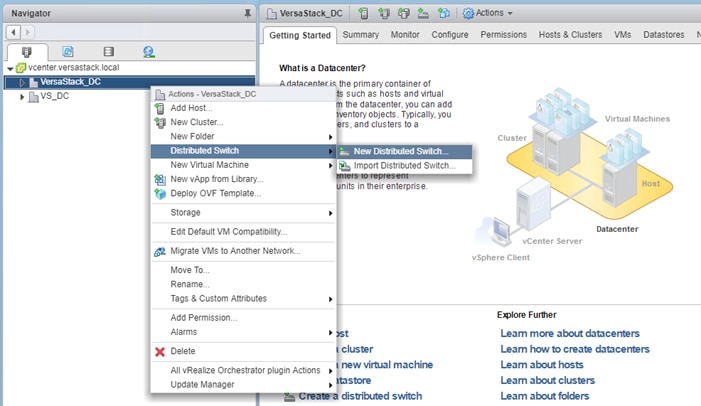Viewport: 701px width, 406px height.
Task: Choose Move To in context menu
Action: pos(243,270)
